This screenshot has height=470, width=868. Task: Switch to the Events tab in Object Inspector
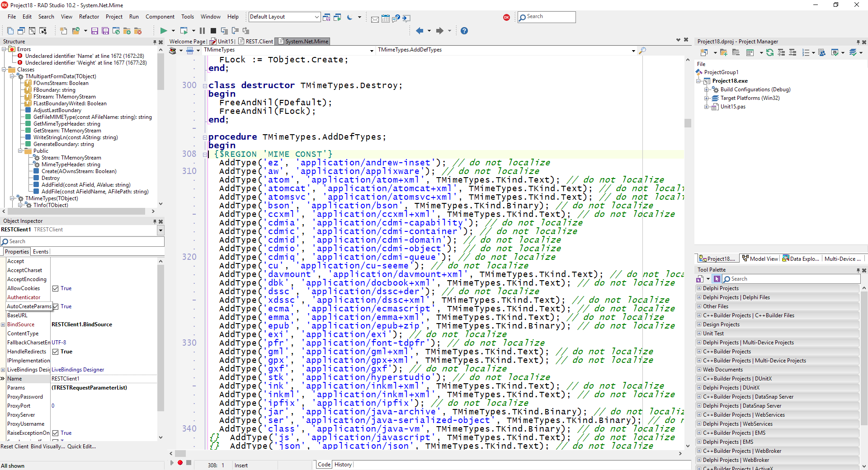click(x=40, y=252)
